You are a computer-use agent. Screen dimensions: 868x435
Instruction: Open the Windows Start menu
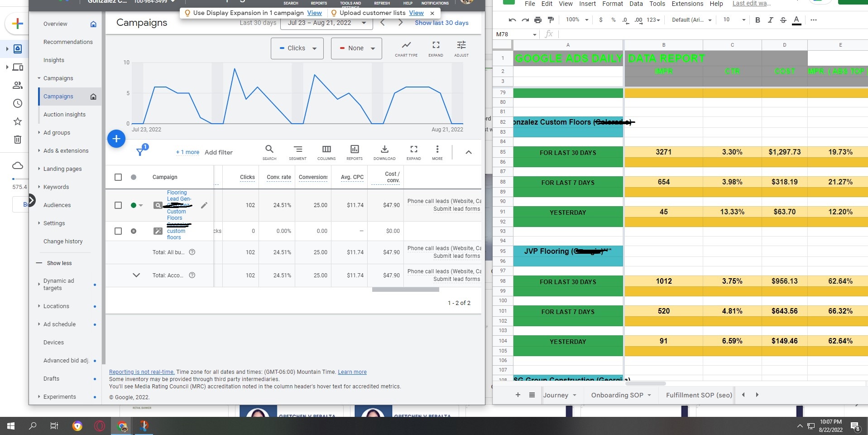(x=11, y=426)
